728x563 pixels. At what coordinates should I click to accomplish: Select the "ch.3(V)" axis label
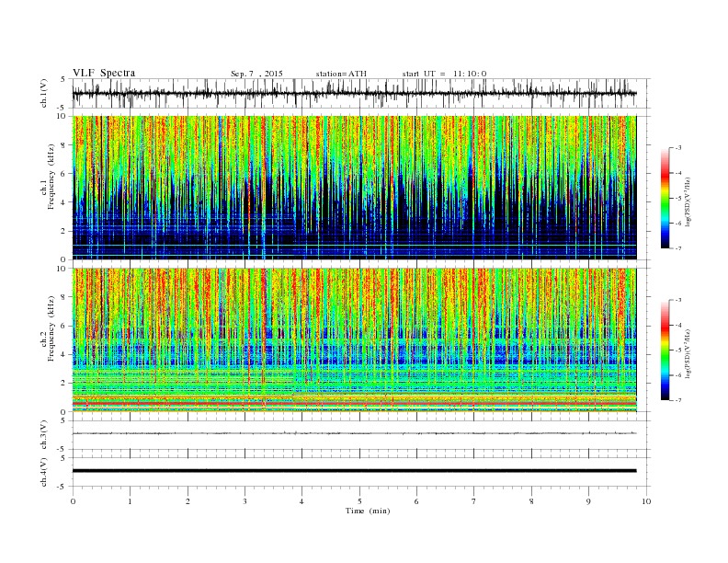tap(44, 435)
